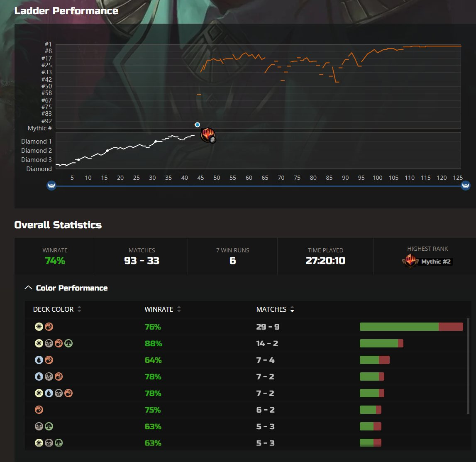476x462 pixels.
Task: Click the 7 Win Runs stat tile
Action: 232,256
